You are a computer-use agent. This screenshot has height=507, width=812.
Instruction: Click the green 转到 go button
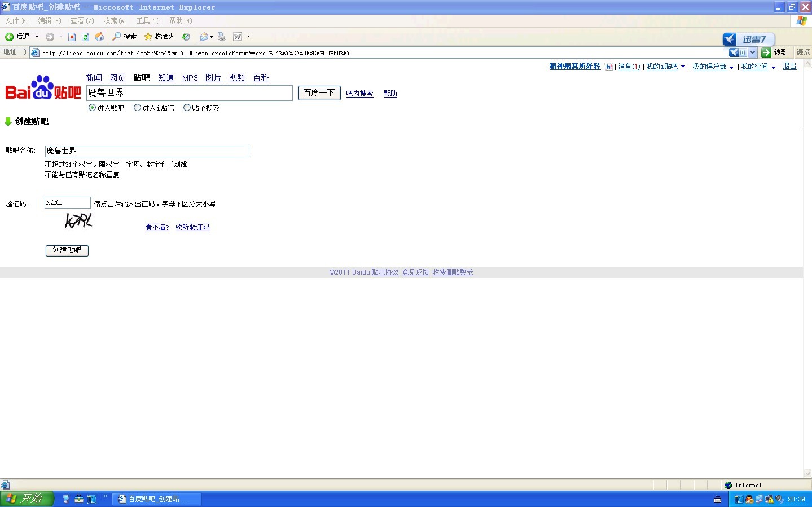coord(774,52)
